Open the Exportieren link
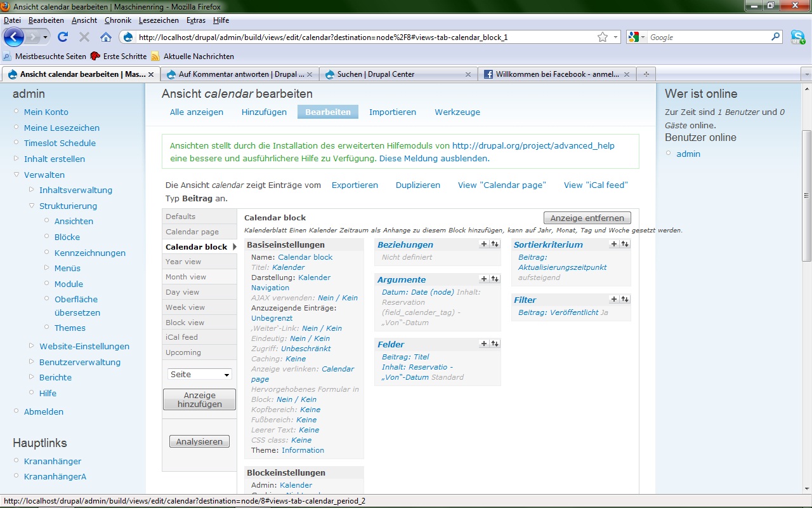The image size is (812, 508). click(355, 185)
